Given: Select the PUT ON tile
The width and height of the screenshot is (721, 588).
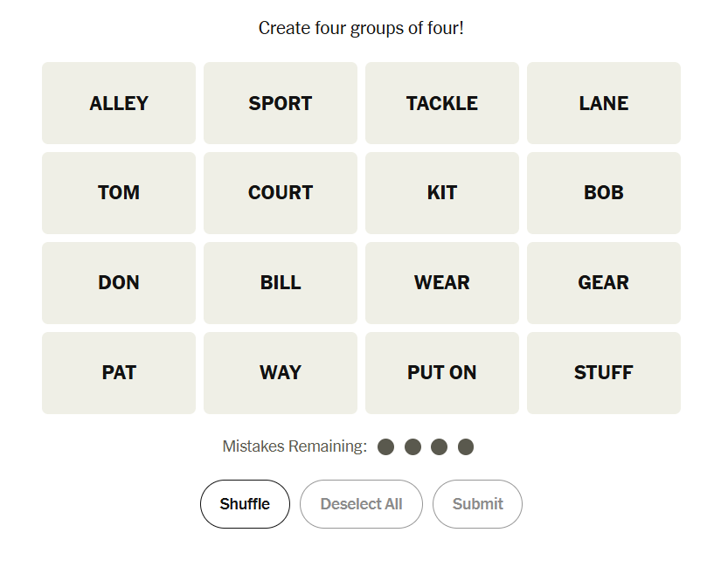Looking at the screenshot, I should pyautogui.click(x=442, y=373).
